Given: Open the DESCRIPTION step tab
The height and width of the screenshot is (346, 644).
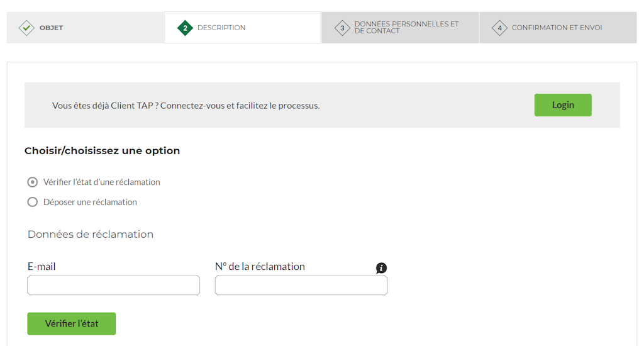Looking at the screenshot, I should (243, 28).
